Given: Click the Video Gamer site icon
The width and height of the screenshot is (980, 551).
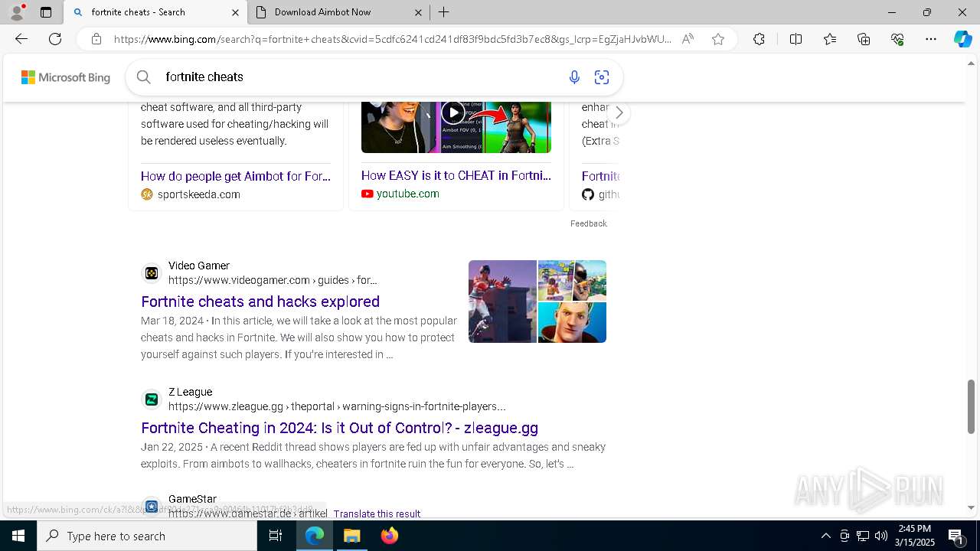Looking at the screenshot, I should tap(152, 273).
